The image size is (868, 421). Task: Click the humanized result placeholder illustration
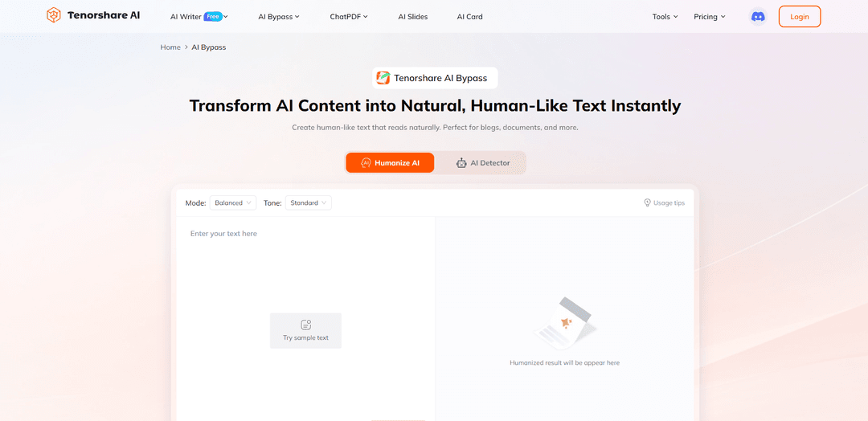pos(565,325)
